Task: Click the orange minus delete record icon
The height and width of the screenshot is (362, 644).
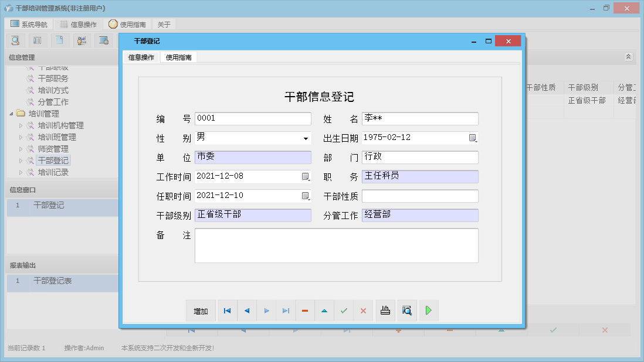Action: point(305,311)
